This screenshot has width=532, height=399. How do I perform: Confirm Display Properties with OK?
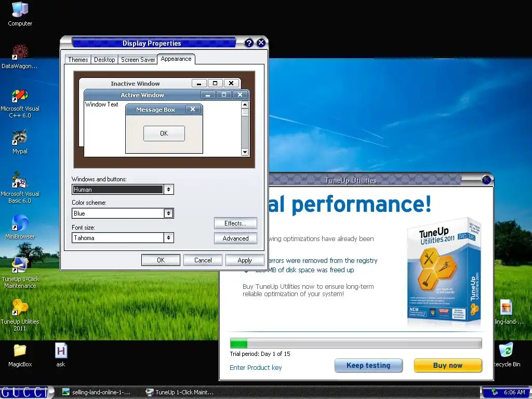161,260
